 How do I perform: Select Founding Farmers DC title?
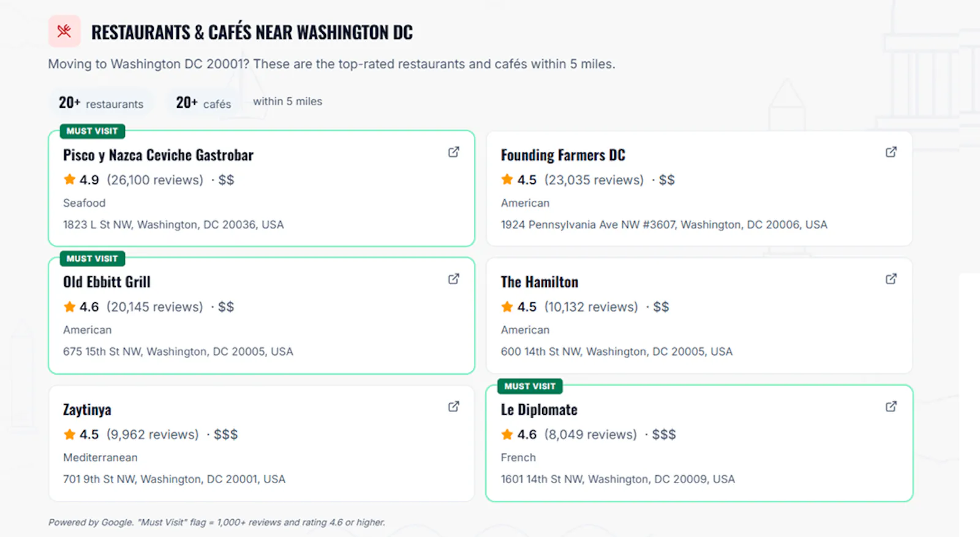point(563,155)
